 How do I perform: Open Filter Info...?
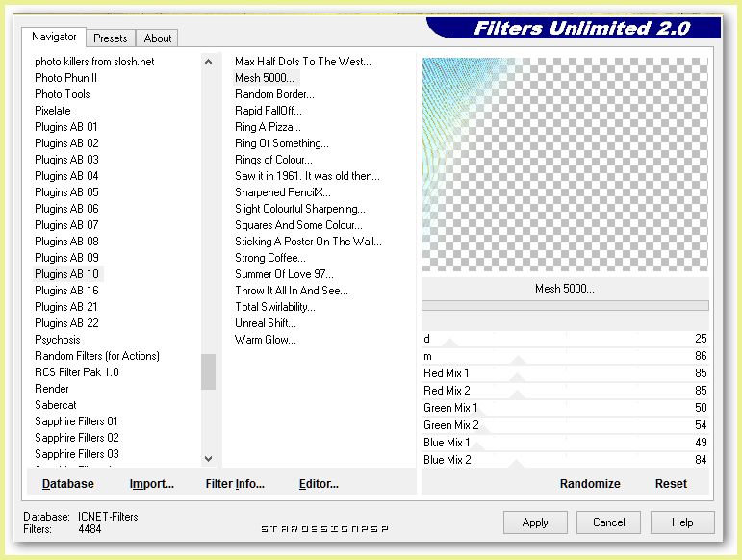click(x=235, y=483)
